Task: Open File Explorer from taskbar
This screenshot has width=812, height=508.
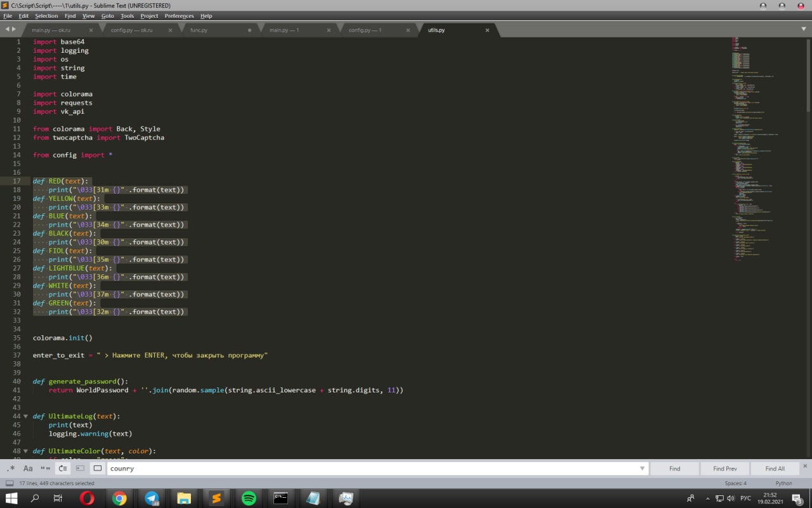Action: tap(184, 498)
